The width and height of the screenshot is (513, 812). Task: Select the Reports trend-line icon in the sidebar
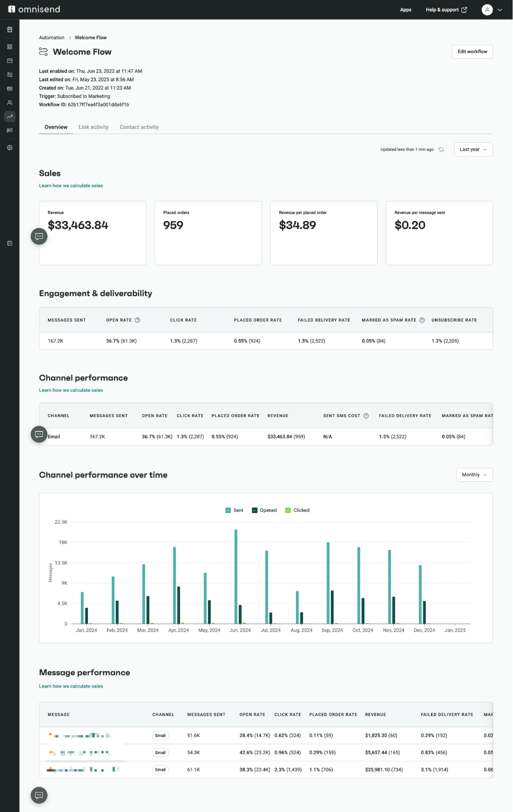(x=10, y=117)
